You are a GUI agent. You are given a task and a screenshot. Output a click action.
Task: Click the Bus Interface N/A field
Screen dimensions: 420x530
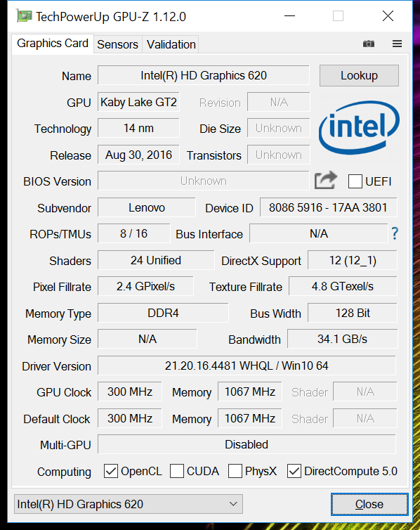pos(319,233)
